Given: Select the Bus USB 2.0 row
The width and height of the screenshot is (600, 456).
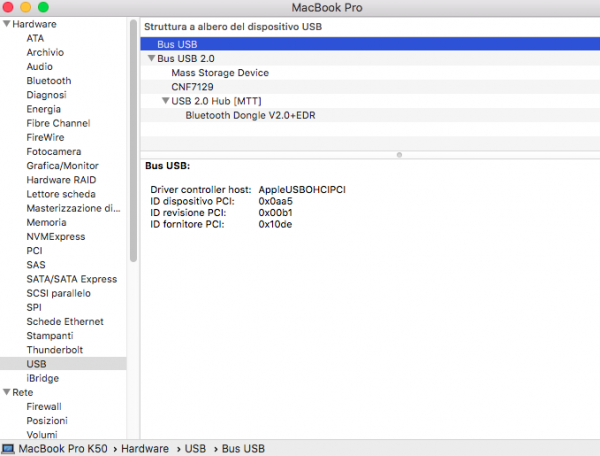Looking at the screenshot, I should pyautogui.click(x=370, y=58).
